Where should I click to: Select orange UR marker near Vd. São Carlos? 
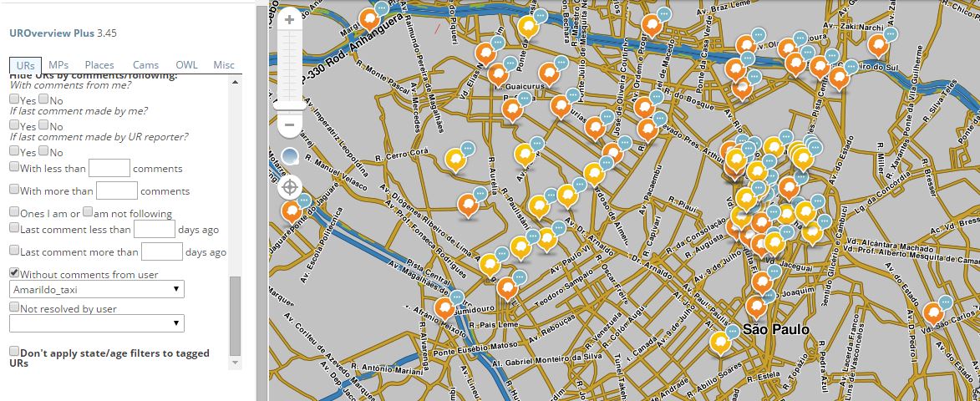click(932, 313)
